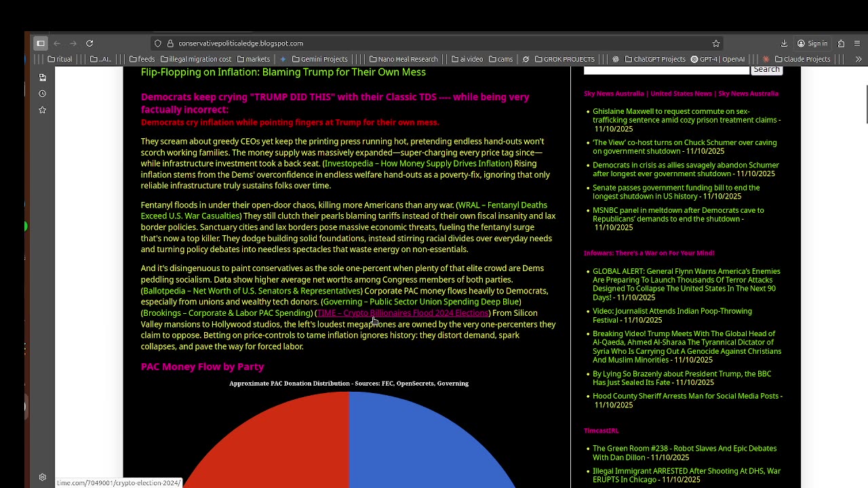Open TIME crypto billionaires link
This screenshot has width=868, height=488.
point(402,313)
